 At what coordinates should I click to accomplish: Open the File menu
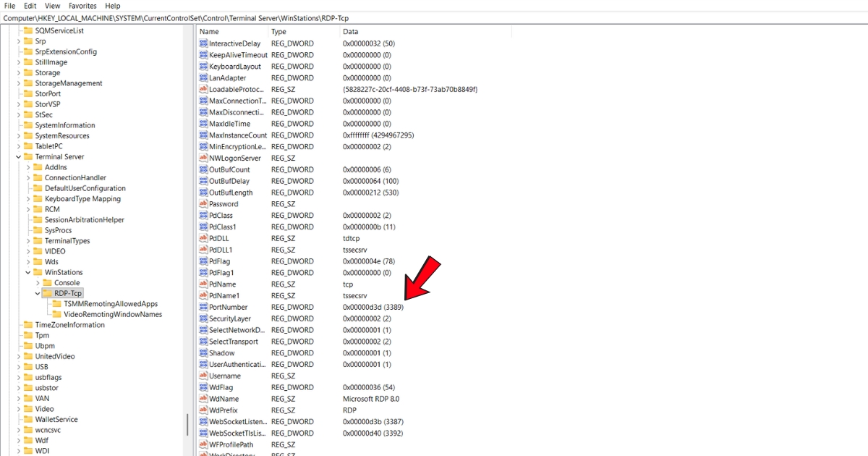pos(9,6)
